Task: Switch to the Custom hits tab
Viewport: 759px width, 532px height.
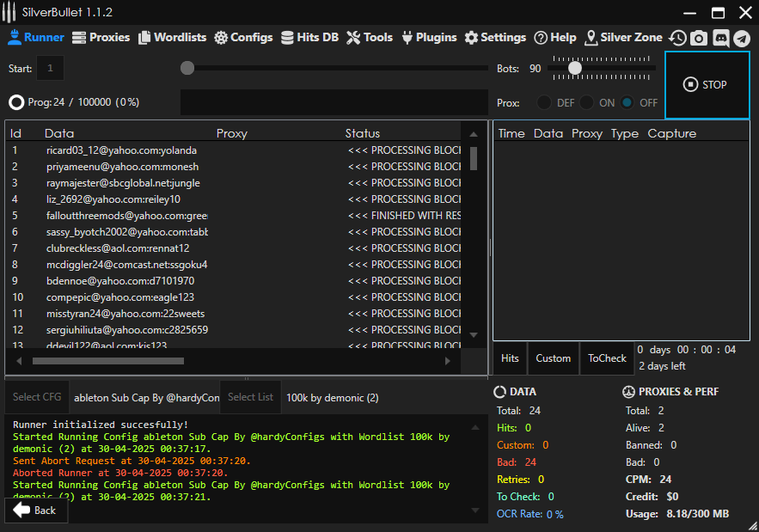Action: point(553,358)
